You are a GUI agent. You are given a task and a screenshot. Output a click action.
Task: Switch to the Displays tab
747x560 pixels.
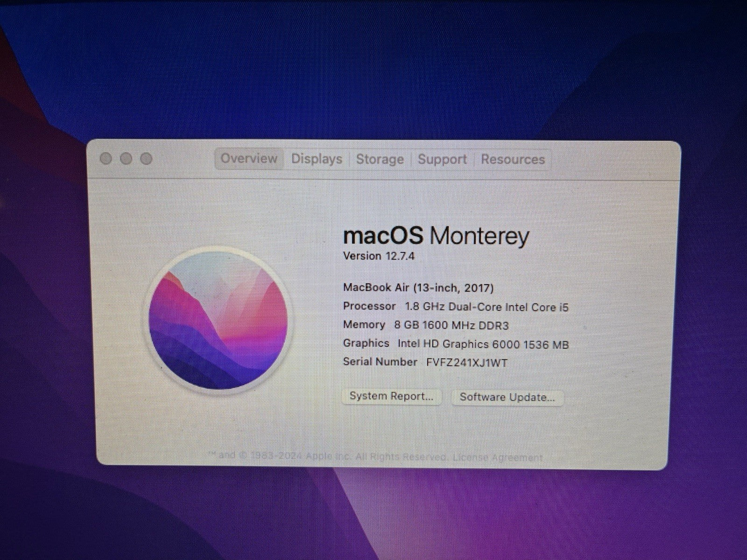(x=317, y=159)
